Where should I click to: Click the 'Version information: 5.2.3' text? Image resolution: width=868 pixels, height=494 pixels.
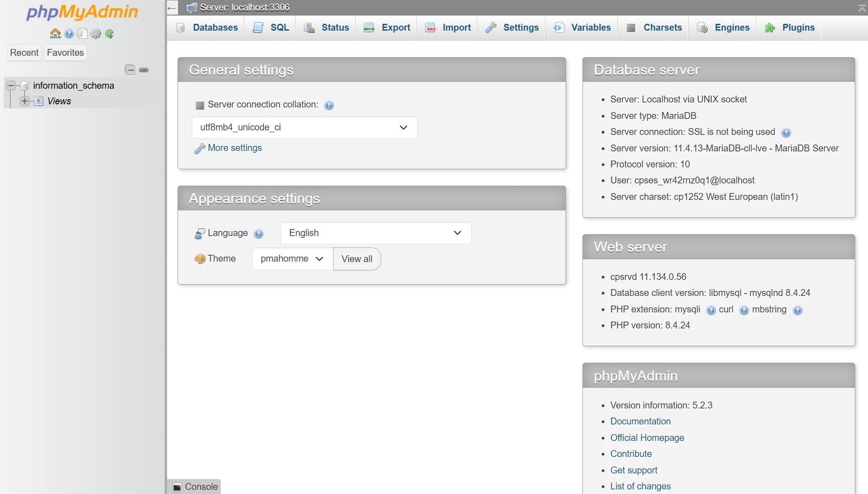pos(661,405)
